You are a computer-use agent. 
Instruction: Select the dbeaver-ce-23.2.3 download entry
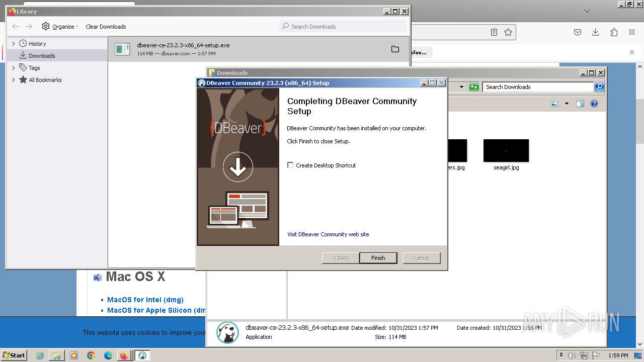click(258, 49)
